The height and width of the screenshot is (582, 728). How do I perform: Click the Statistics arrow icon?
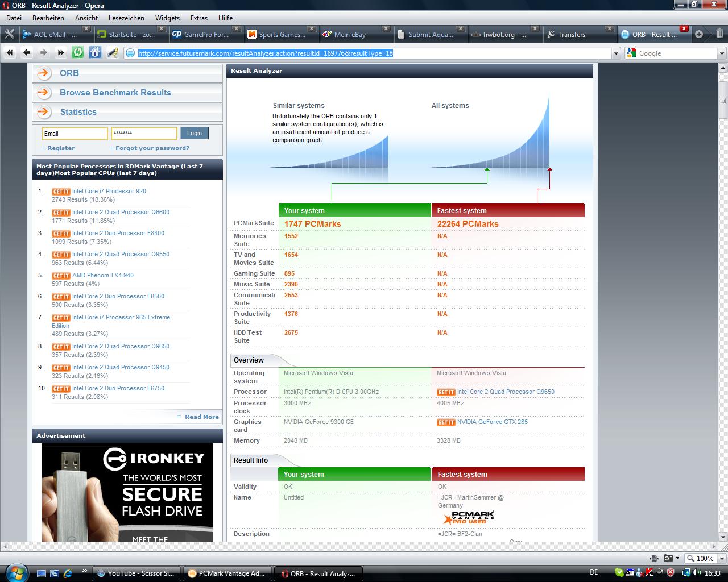(43, 111)
